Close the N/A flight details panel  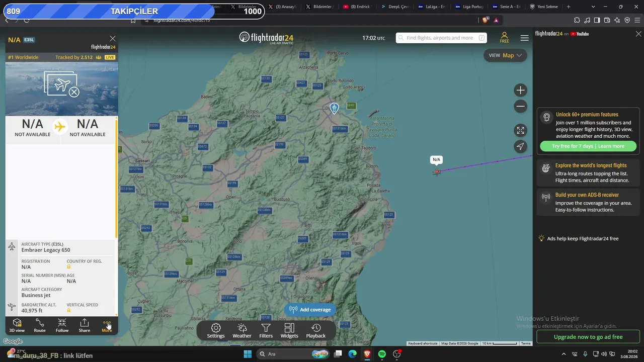[x=113, y=39]
